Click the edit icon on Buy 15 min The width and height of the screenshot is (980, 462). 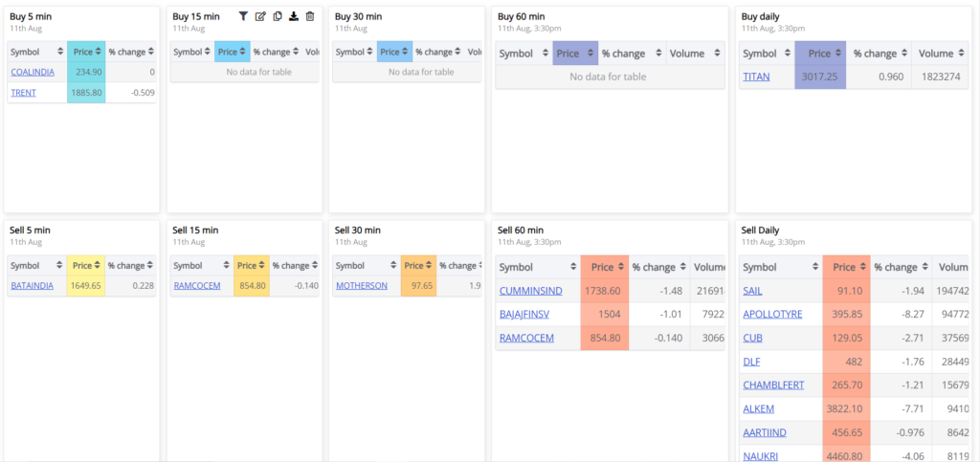[x=260, y=16]
